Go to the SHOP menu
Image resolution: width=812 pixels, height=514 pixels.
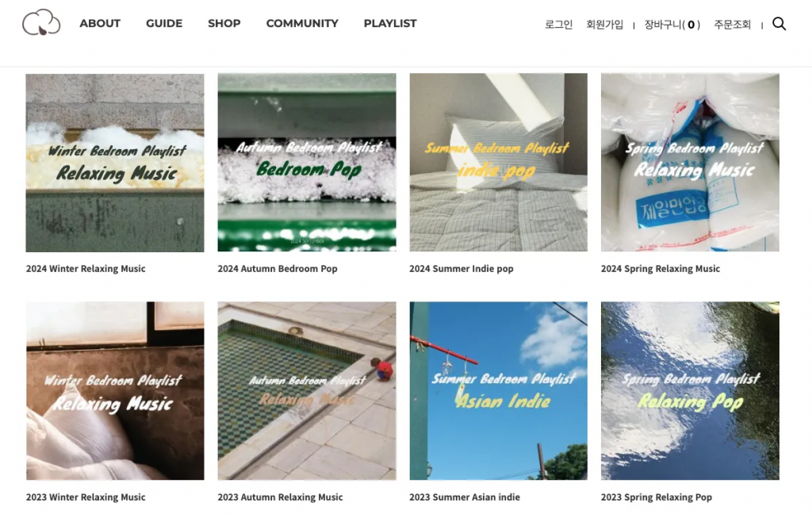224,23
